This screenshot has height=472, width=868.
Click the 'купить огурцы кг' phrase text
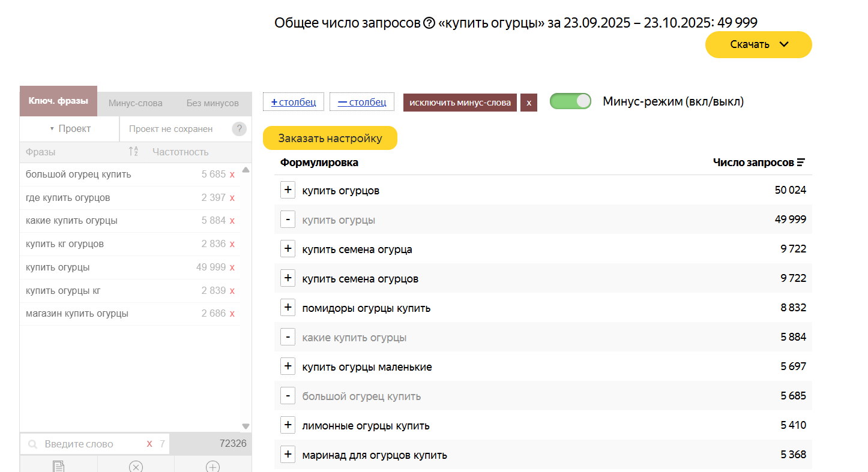point(63,291)
